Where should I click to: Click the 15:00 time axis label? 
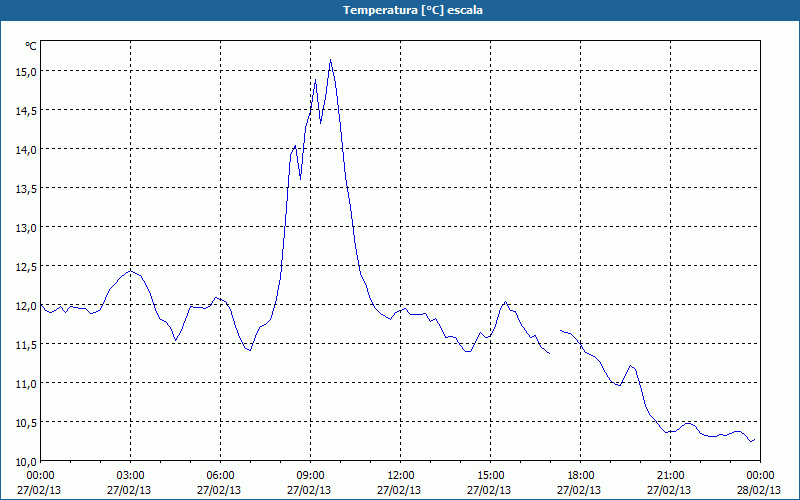490,476
